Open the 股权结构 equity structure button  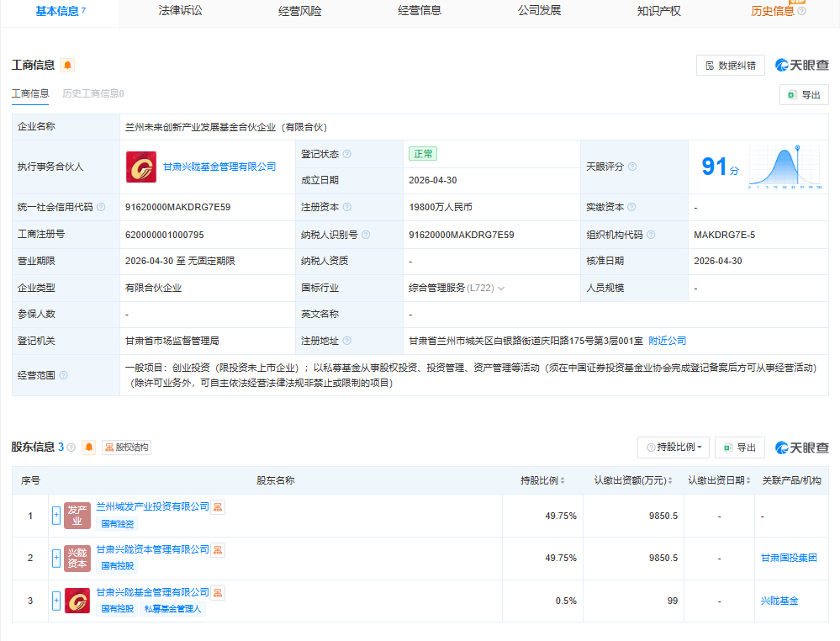(x=126, y=447)
